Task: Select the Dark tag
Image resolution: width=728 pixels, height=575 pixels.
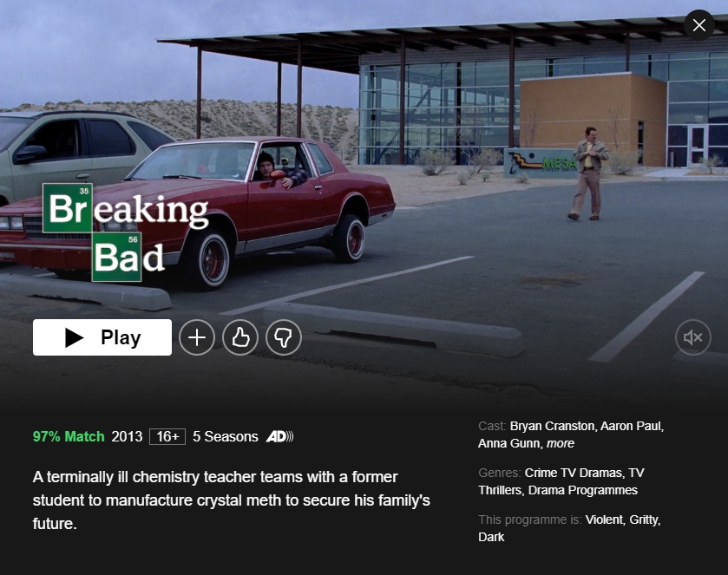Action: click(491, 537)
